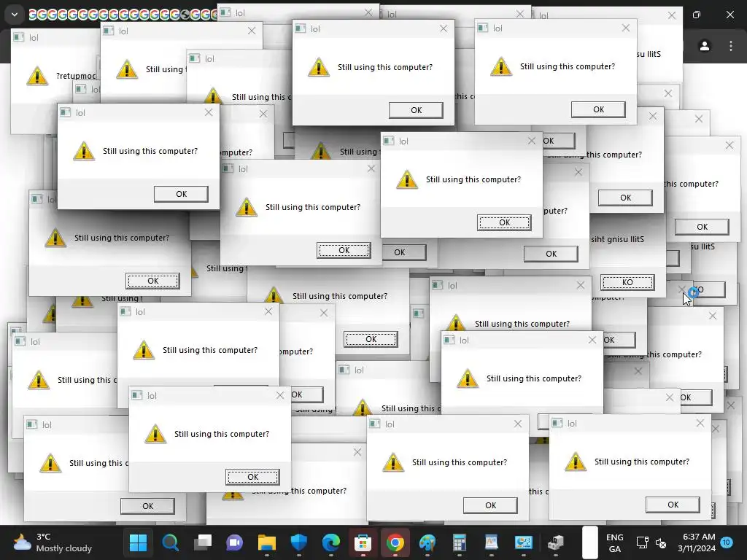The image size is (747, 560).
Task: Open taskbar Search
Action: click(171, 542)
